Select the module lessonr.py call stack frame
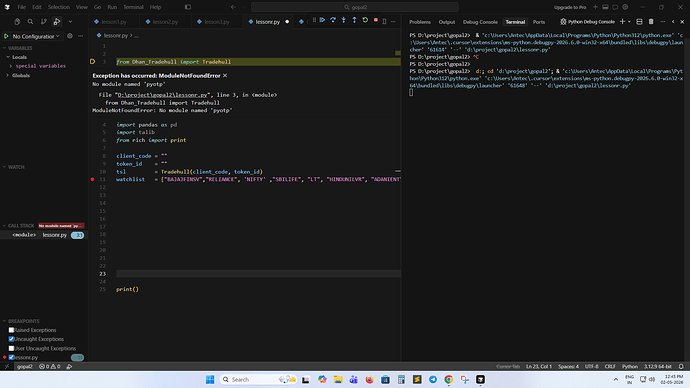The height and width of the screenshot is (388, 690). pos(44,235)
